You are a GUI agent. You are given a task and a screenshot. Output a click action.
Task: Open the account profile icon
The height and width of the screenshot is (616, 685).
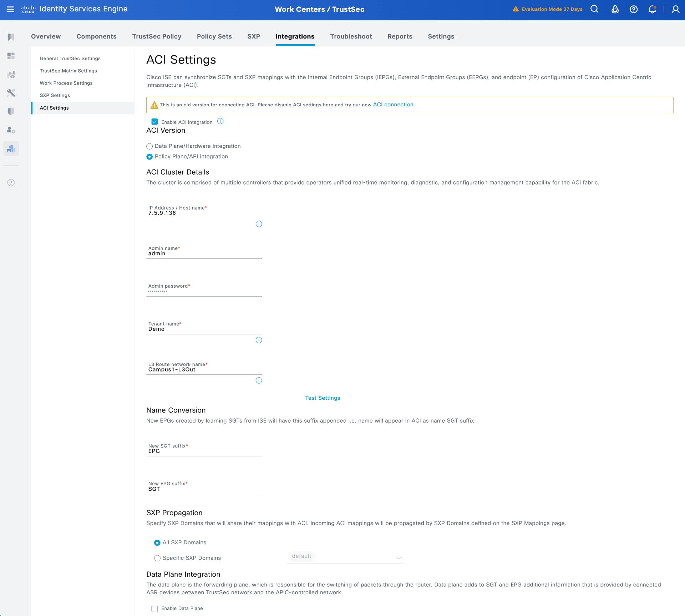pyautogui.click(x=676, y=9)
